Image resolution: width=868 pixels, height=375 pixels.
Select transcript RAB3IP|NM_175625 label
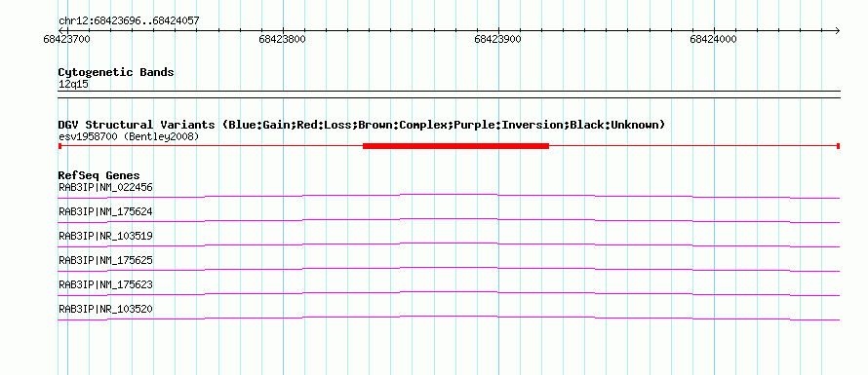105,260
